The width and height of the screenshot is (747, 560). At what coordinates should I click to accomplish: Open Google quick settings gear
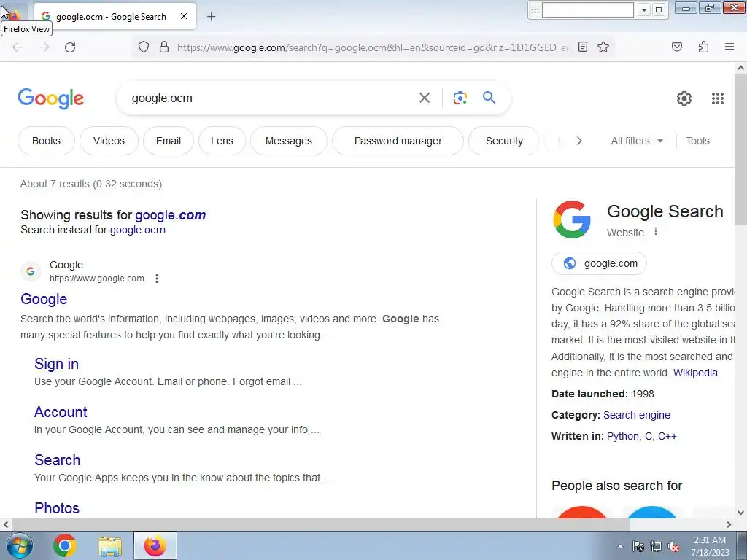[684, 98]
